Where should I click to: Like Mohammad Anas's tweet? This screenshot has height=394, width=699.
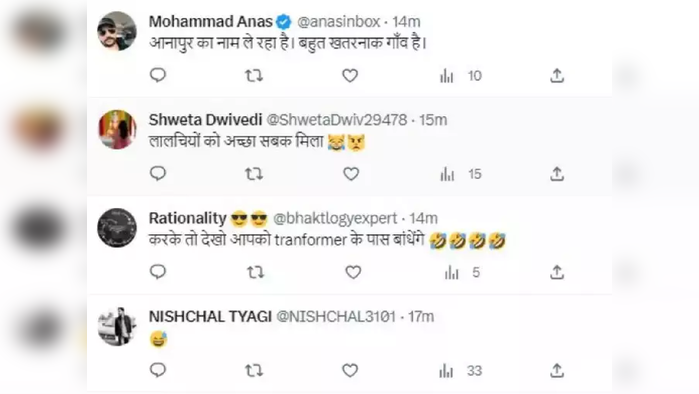point(350,76)
